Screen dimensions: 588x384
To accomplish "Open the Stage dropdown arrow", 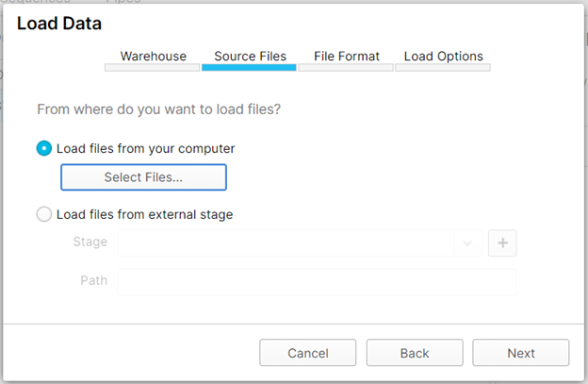I will (467, 243).
